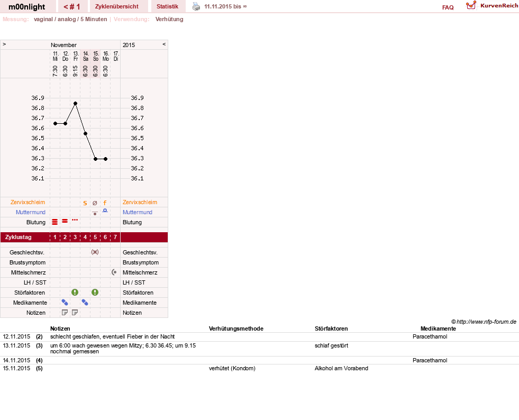Click the Geschlechtsv. (x) marker on day 5
Image resolution: width=519 pixels, height=420 pixels.
point(95,252)
